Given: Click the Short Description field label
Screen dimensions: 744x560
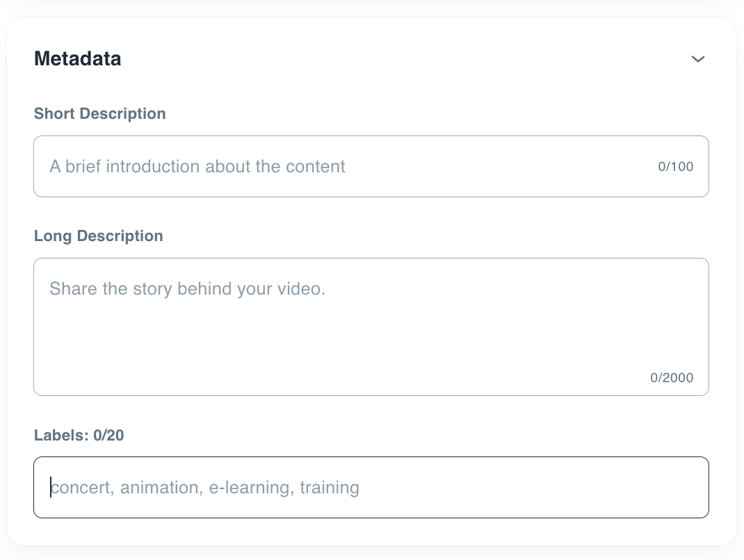Looking at the screenshot, I should pyautogui.click(x=99, y=114).
